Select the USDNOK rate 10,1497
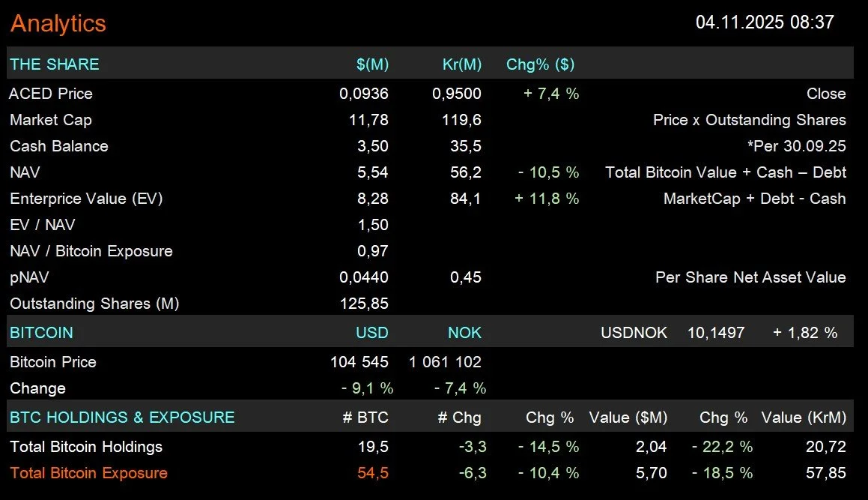The height and width of the screenshot is (500, 868). click(716, 333)
